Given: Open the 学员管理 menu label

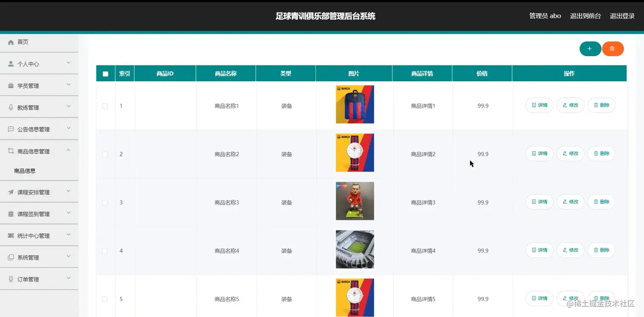Looking at the screenshot, I should [28, 86].
